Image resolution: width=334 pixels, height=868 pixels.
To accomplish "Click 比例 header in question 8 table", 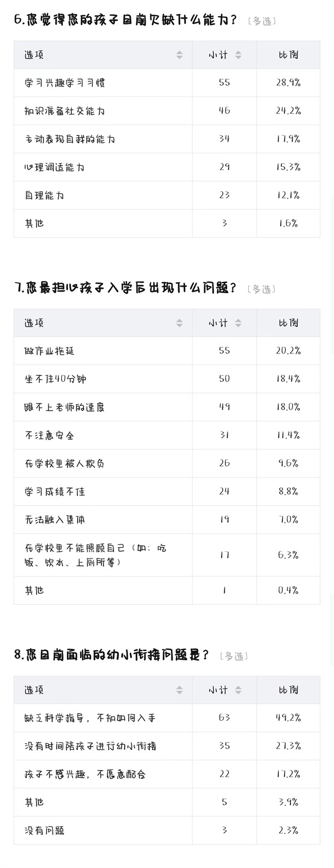I will 288,690.
